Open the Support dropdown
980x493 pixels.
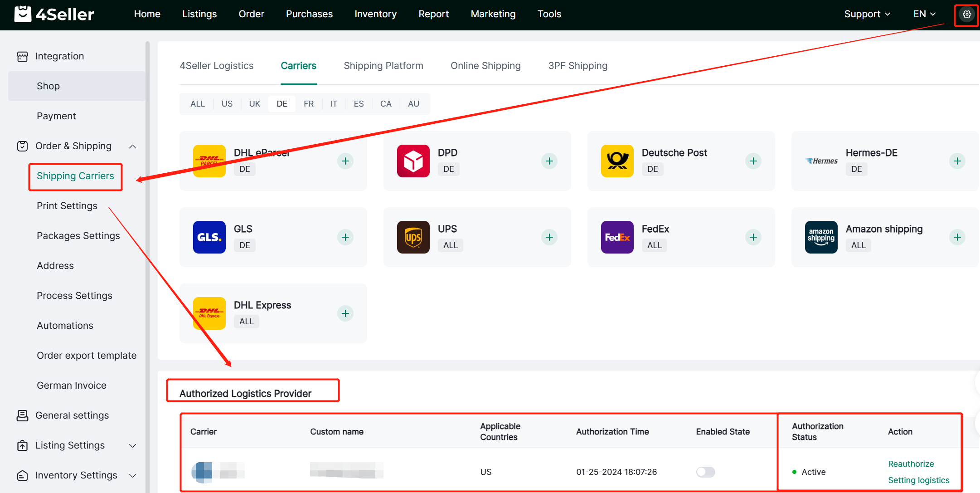[867, 14]
